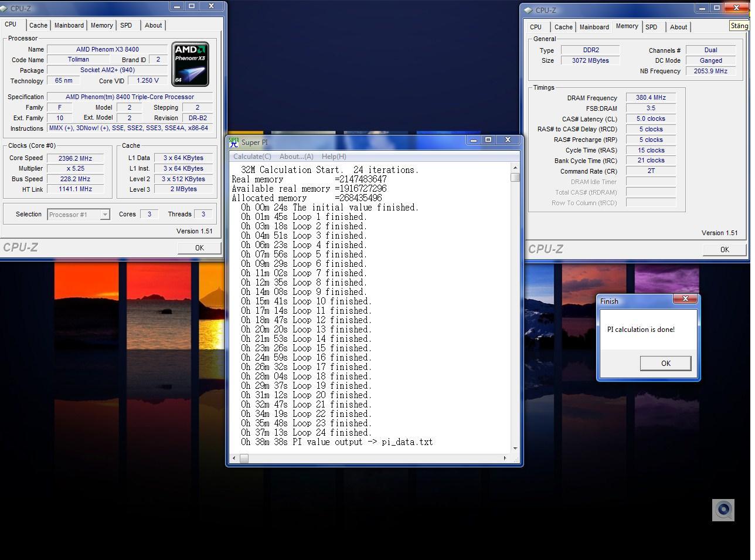Screen dimensions: 755x560
Task: Click NB Frequency value 2053.9 MHz
Action: tap(710, 72)
